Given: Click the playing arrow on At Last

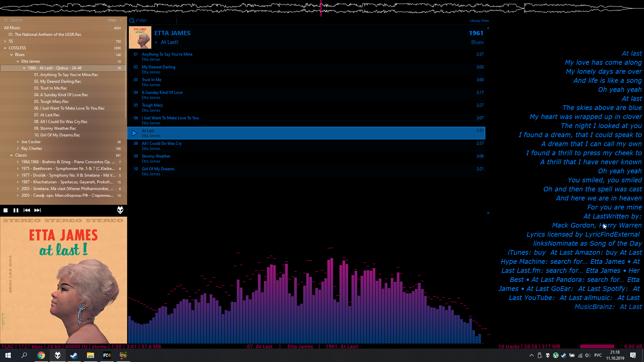Looking at the screenshot, I should (135, 133).
